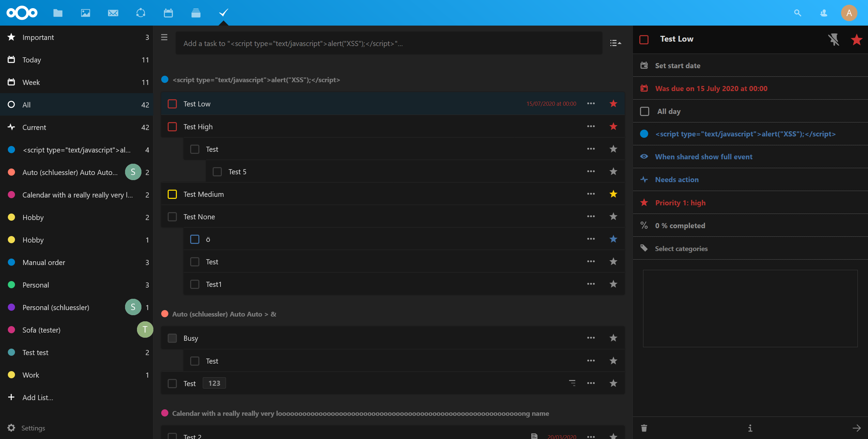Open Settings at sidebar bottom
The image size is (868, 439).
click(x=33, y=428)
